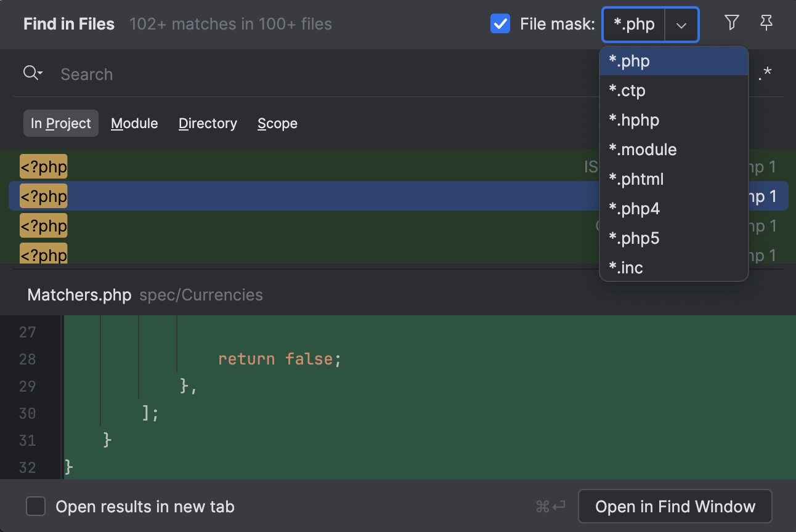Expand the File mask dropdown arrow
796x532 pixels.
pos(681,25)
